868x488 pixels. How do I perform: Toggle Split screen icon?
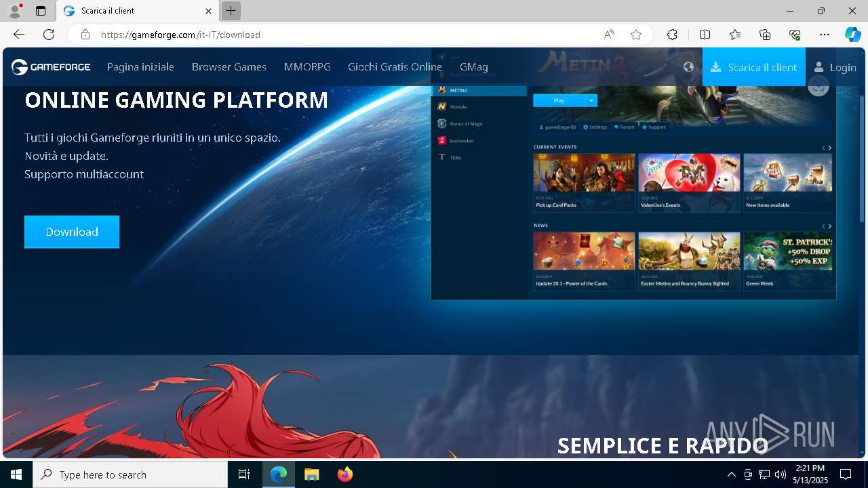(x=705, y=35)
